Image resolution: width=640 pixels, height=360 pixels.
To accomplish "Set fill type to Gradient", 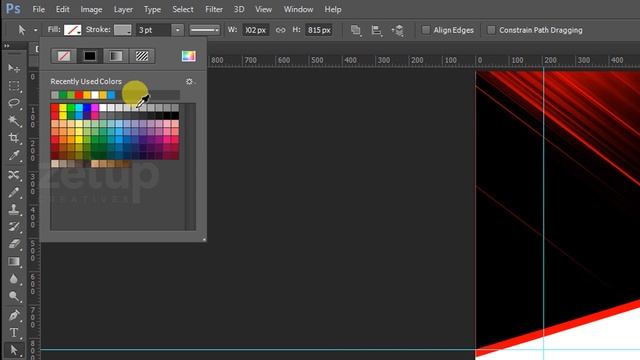I will click(x=116, y=56).
